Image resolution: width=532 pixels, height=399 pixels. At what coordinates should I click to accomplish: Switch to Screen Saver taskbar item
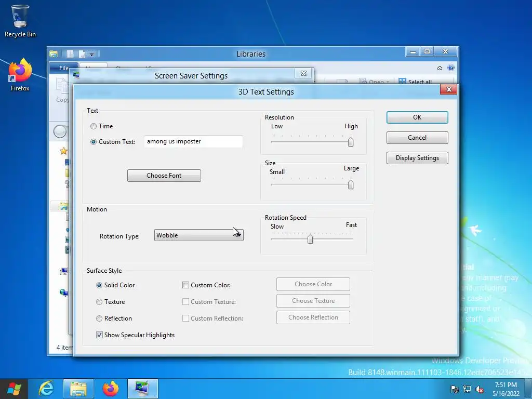[x=142, y=389]
